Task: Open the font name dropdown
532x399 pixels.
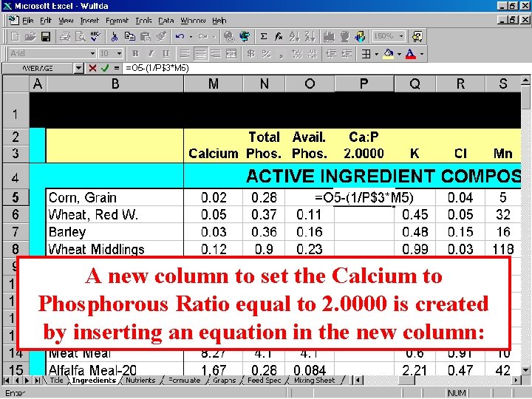Action: coord(92,54)
